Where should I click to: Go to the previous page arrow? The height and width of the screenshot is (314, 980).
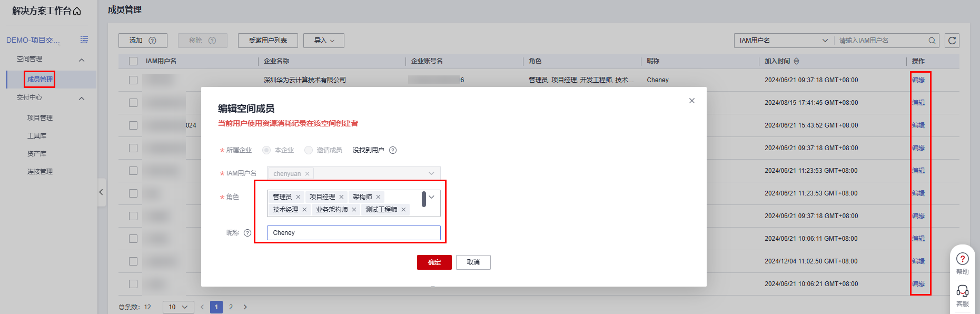(202, 307)
